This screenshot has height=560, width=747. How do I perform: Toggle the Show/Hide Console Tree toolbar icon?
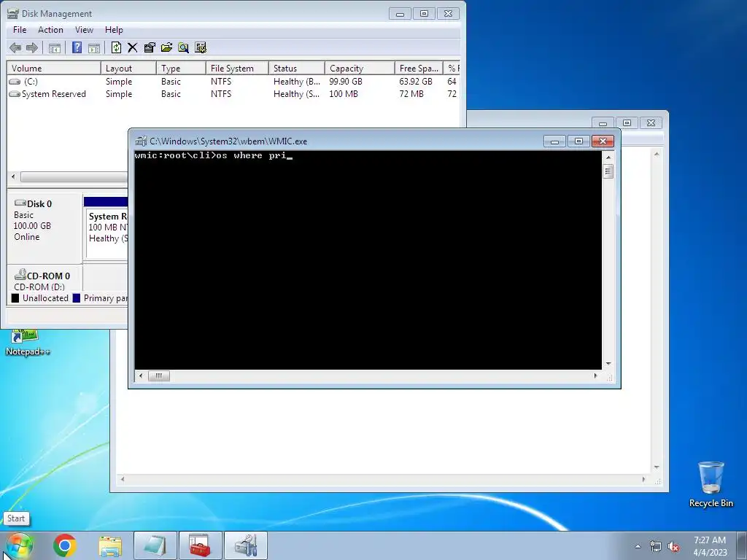[x=55, y=47]
